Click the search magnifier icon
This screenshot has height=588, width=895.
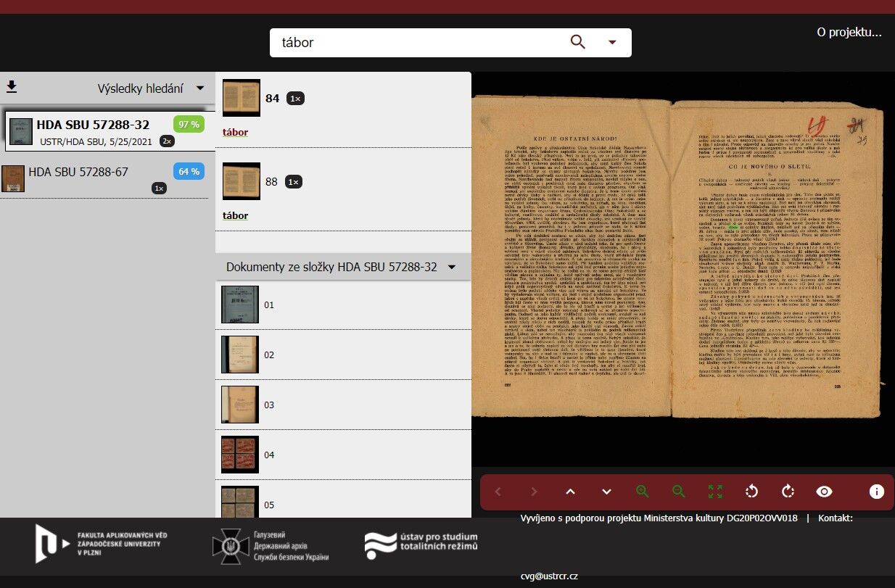pos(577,42)
